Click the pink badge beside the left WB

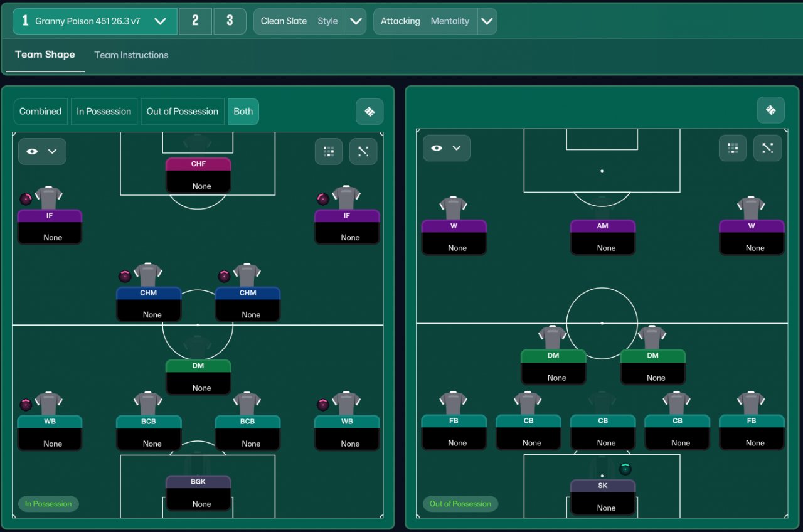coord(26,405)
